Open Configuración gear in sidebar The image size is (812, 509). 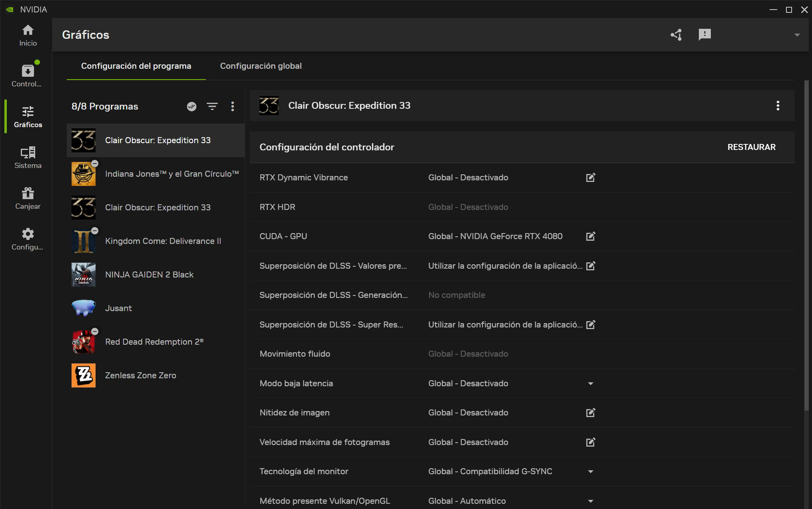pyautogui.click(x=28, y=239)
